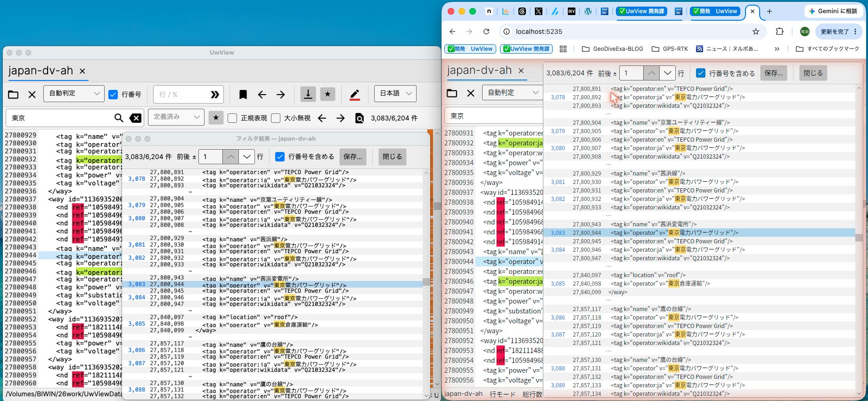Click the browser back arrow
868x401 pixels.
[x=452, y=32]
